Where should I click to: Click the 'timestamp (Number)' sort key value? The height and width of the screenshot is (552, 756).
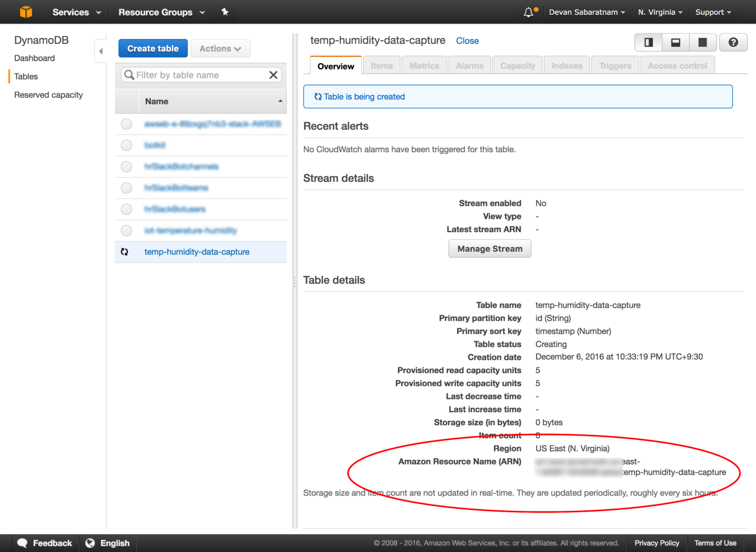pyautogui.click(x=573, y=331)
